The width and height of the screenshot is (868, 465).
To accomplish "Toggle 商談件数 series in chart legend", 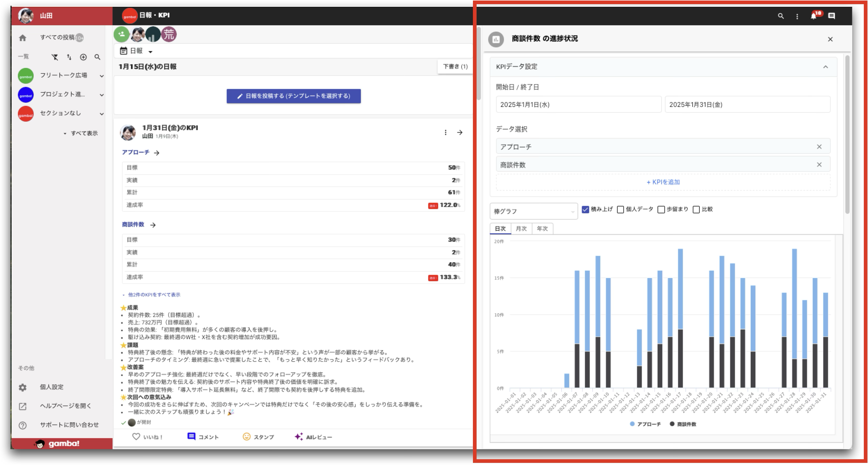I will click(683, 424).
